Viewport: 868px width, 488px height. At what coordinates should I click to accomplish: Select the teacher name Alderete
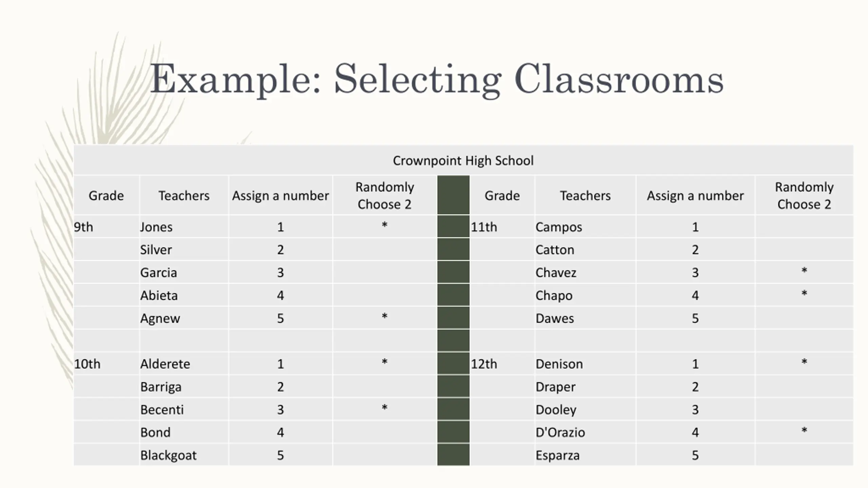[x=165, y=364]
